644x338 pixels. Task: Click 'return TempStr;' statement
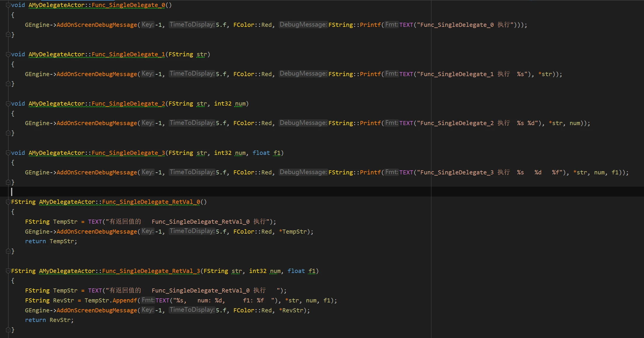(51, 241)
